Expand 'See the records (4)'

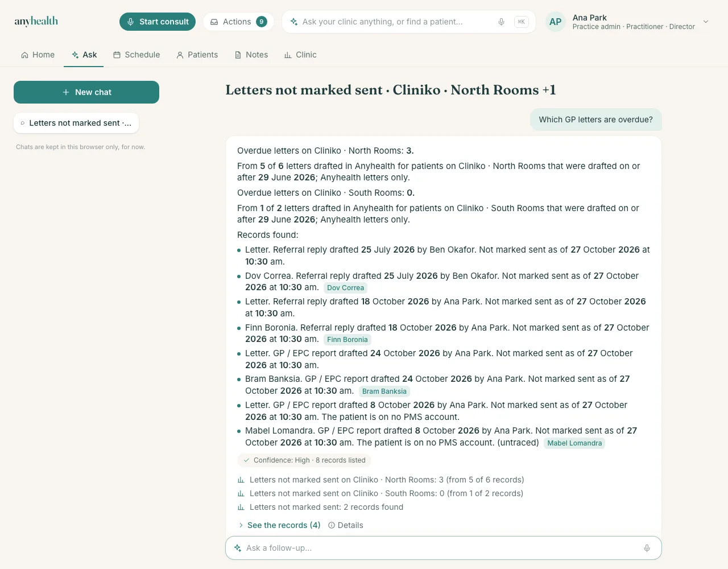click(x=279, y=525)
